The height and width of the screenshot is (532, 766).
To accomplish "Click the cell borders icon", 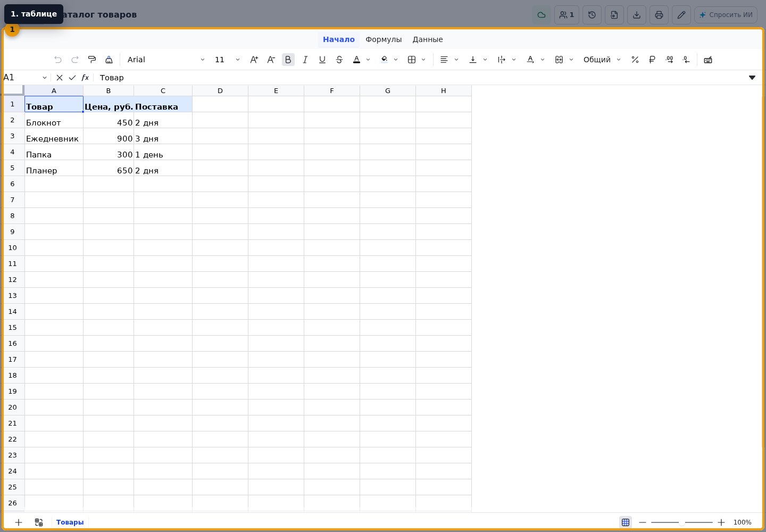I will [x=412, y=60].
